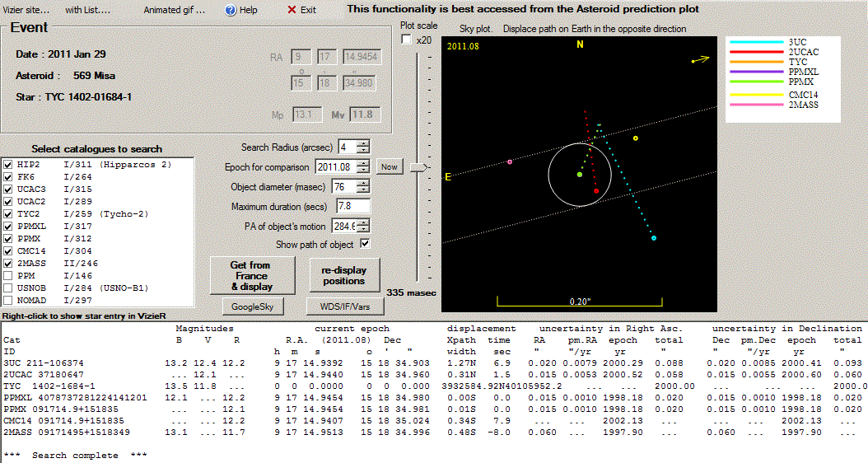Click the GoogleSky button
Viewport: 868px width, 463px height.
pos(253,306)
